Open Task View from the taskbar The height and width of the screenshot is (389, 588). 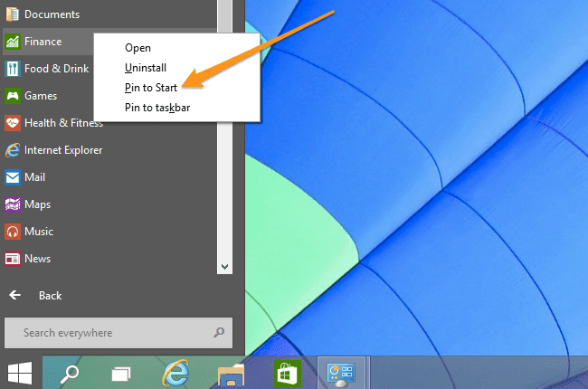120,374
